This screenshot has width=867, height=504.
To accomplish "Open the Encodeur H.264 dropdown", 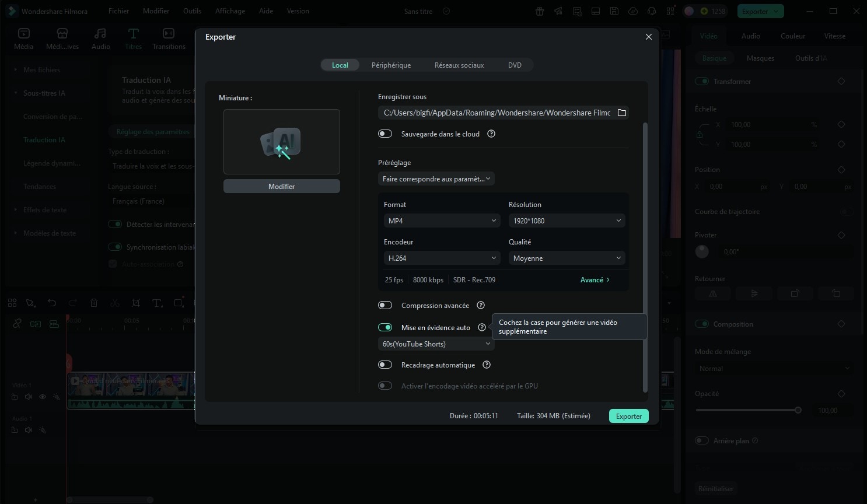I will click(442, 258).
